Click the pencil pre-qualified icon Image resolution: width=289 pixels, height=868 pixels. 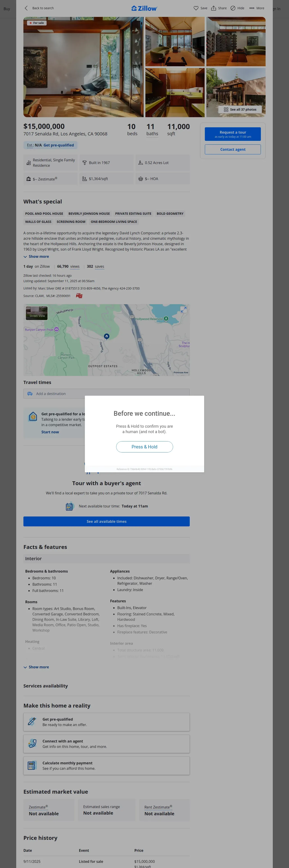[32, 722]
